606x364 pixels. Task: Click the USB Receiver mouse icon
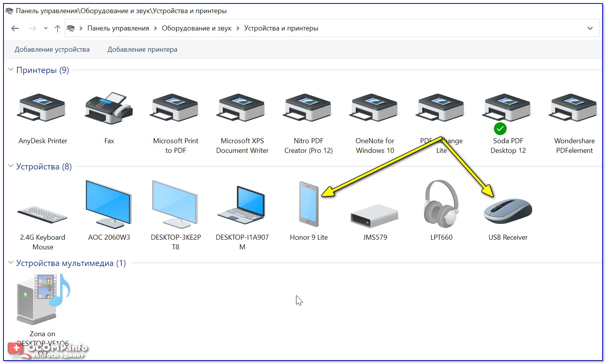[507, 210]
